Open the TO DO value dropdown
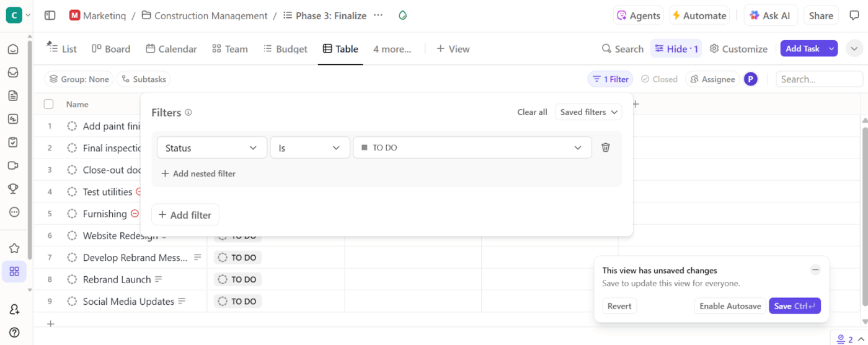Image resolution: width=868 pixels, height=345 pixels. (472, 147)
